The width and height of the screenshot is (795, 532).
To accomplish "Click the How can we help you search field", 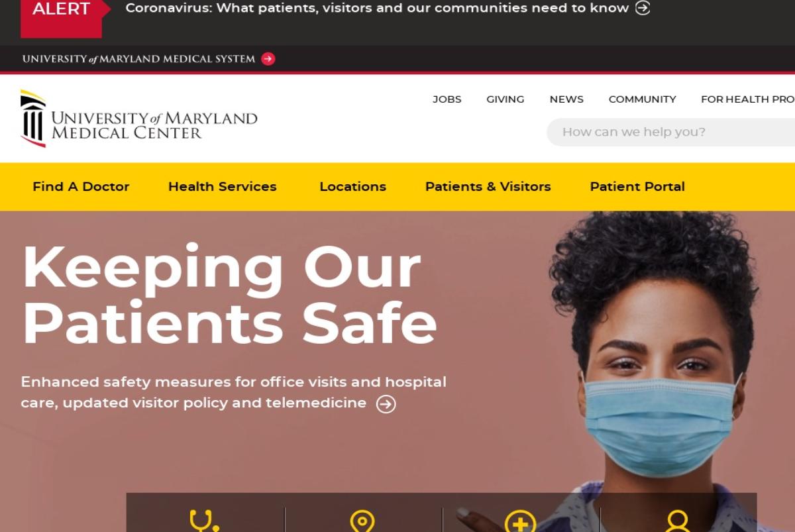I will pos(670,132).
